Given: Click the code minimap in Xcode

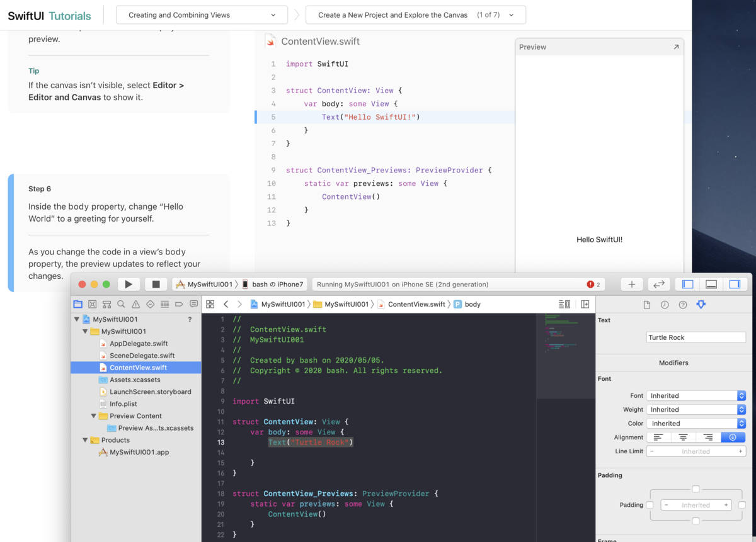Looking at the screenshot, I should [566, 356].
